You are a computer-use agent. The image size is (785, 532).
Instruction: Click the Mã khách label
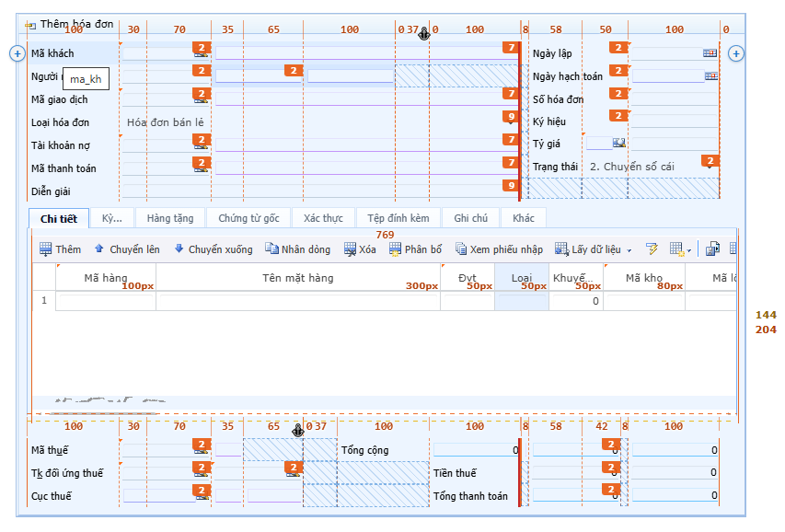coord(52,53)
